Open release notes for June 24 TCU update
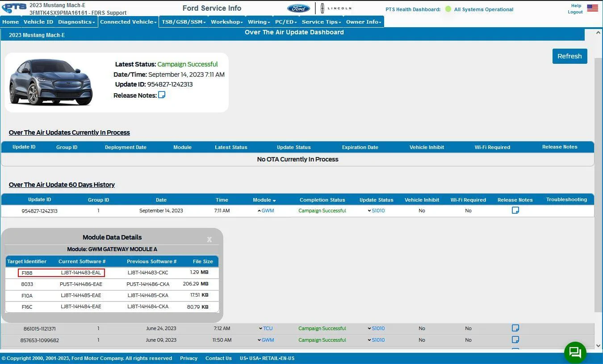The image size is (603, 364). [515, 328]
